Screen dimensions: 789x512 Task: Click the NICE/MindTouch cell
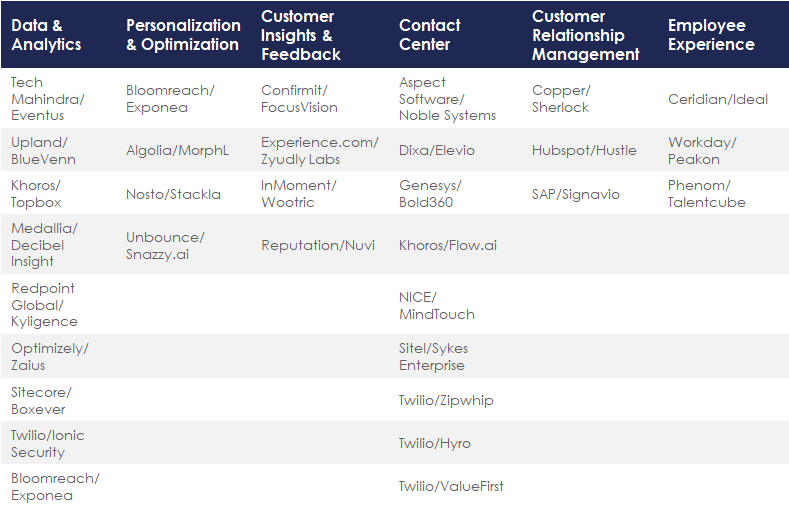point(436,305)
